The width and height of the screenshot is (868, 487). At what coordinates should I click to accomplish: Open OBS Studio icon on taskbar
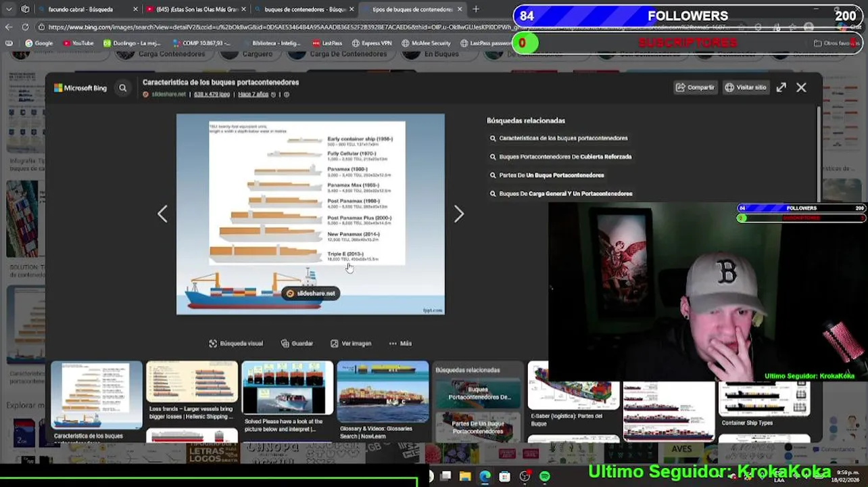click(x=525, y=477)
